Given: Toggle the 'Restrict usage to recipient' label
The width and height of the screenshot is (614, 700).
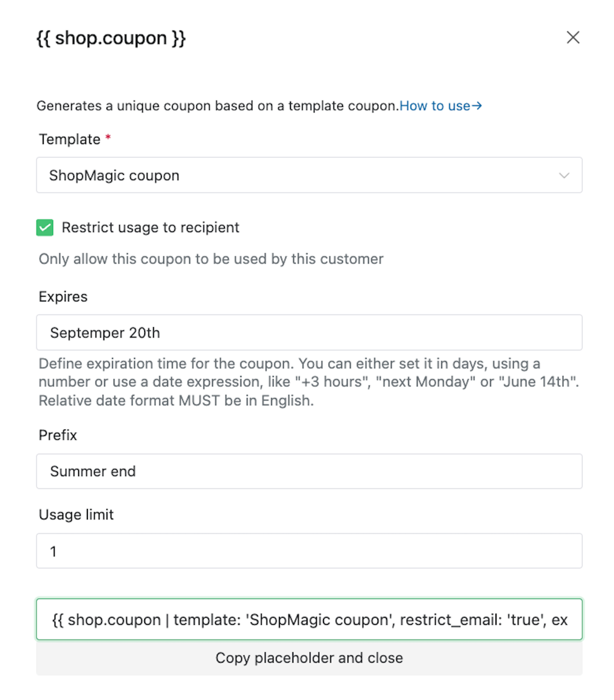Looking at the screenshot, I should [x=151, y=227].
